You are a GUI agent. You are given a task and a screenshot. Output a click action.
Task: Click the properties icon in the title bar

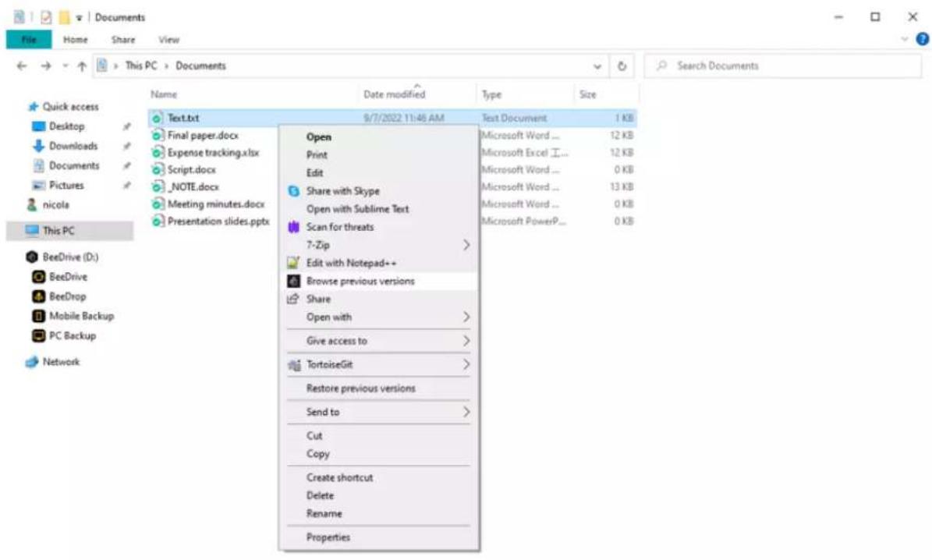(46, 17)
